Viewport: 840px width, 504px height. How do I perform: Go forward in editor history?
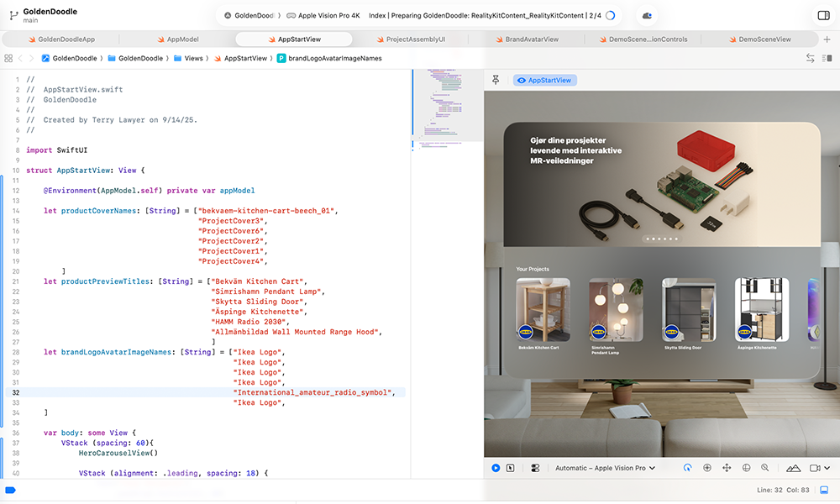[x=31, y=59]
